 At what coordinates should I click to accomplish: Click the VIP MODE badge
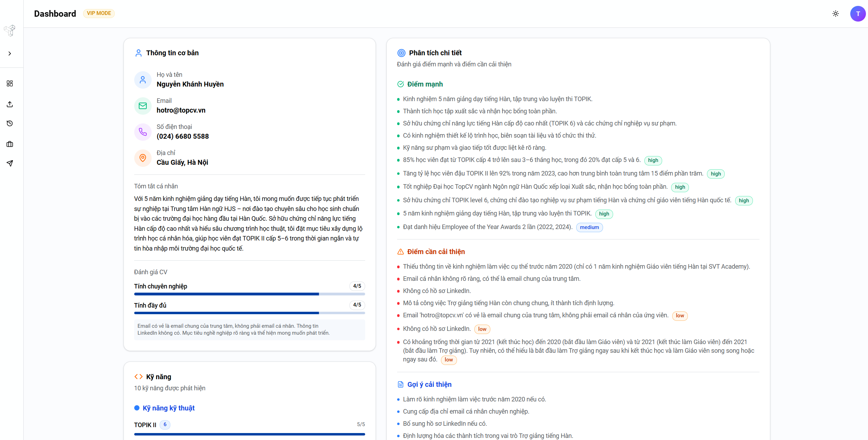point(99,13)
